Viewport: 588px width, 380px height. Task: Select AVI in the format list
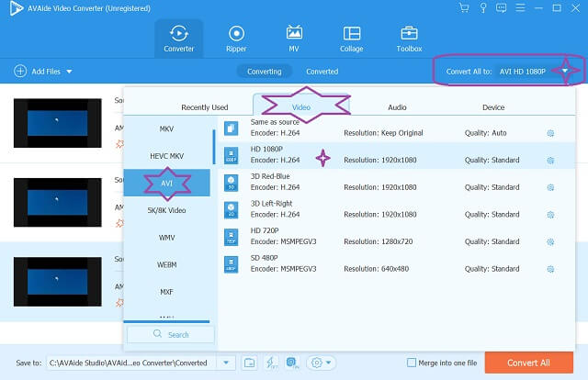(166, 183)
